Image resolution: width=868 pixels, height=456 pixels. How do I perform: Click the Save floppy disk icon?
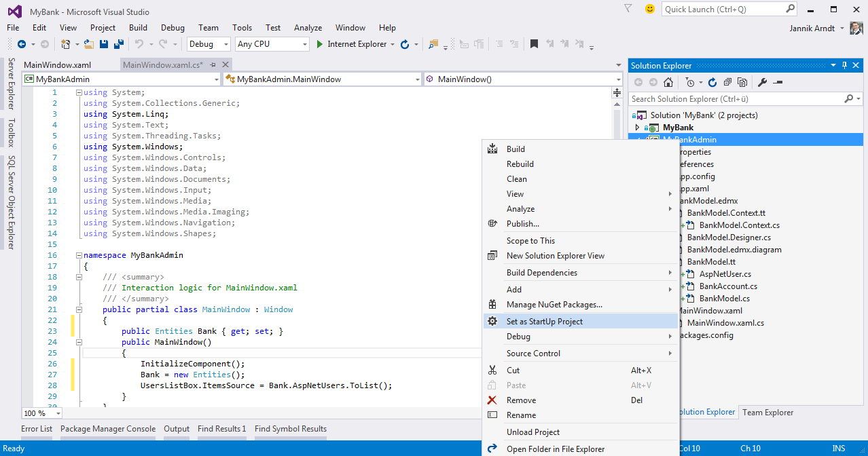[105, 44]
